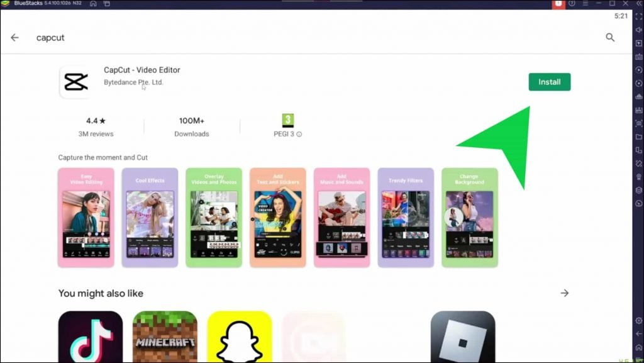
Task: Take a screenshot using the sidebar camera icon
Action: pyautogui.click(x=638, y=124)
